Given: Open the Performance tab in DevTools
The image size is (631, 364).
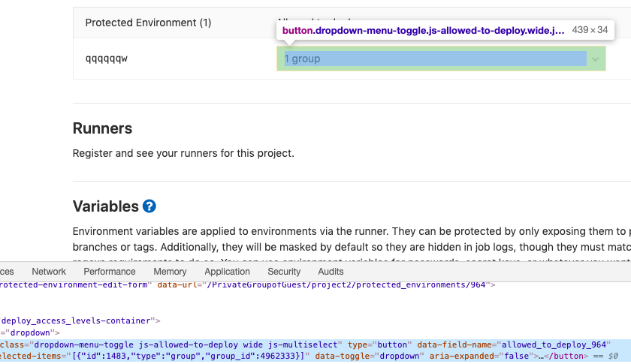Looking at the screenshot, I should [x=110, y=272].
